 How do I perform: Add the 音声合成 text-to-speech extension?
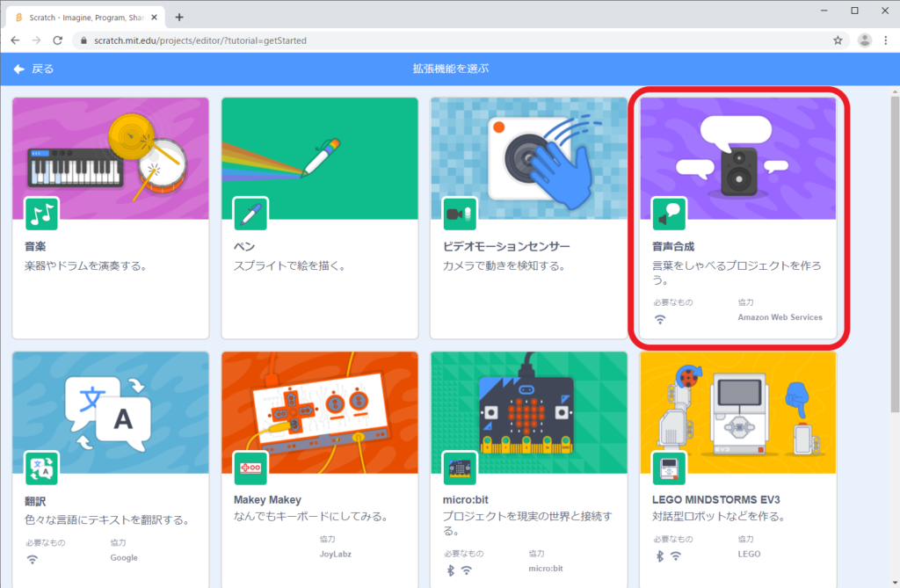(x=738, y=218)
